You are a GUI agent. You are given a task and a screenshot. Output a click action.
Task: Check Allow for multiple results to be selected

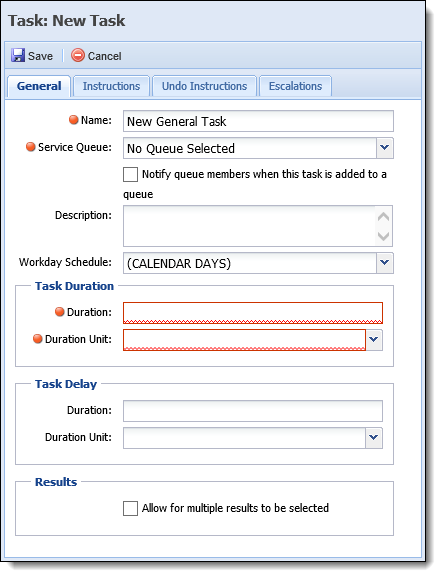tap(130, 508)
